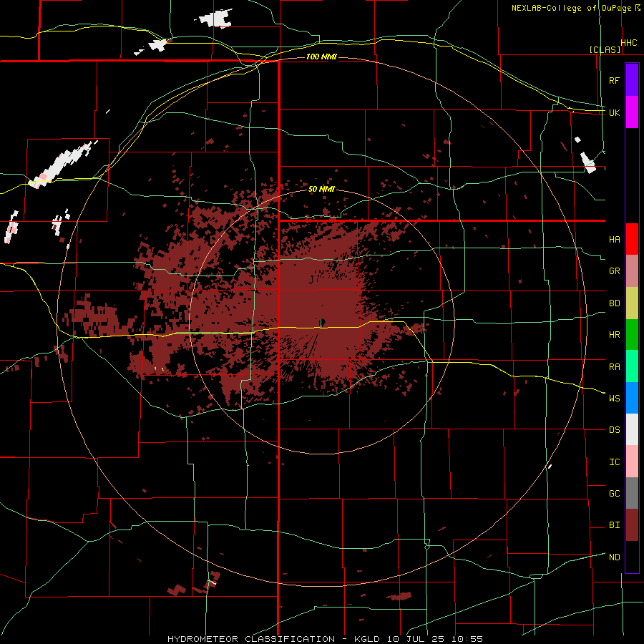This screenshot has height=644, width=644.
Task: Click the BD legend label
Action: [x=614, y=303]
